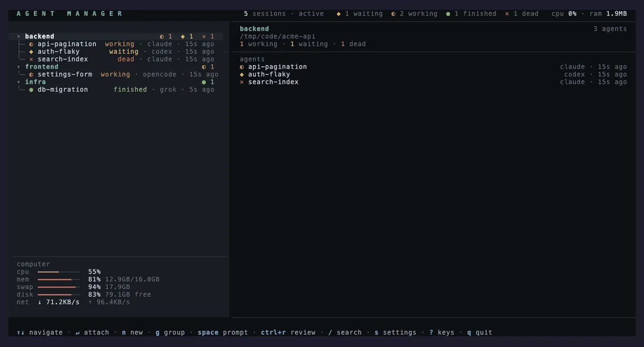Click waiting diamond icon beside tree auth-flaky
The width and height of the screenshot is (644, 347).
coord(31,52)
